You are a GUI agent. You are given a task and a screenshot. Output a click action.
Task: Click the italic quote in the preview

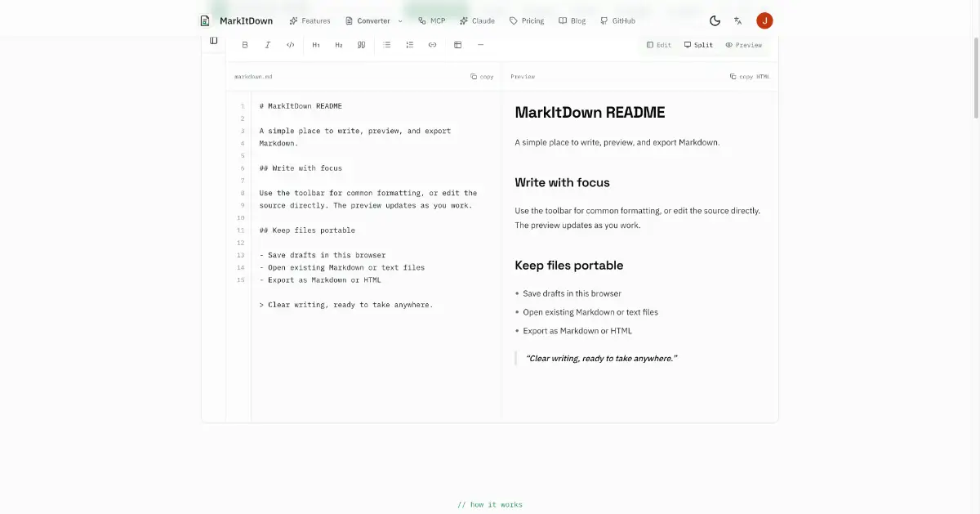602,358
